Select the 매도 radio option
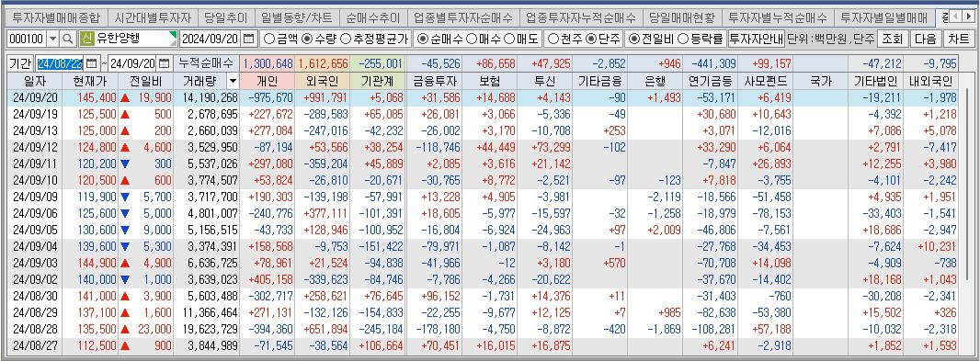 tap(521, 39)
